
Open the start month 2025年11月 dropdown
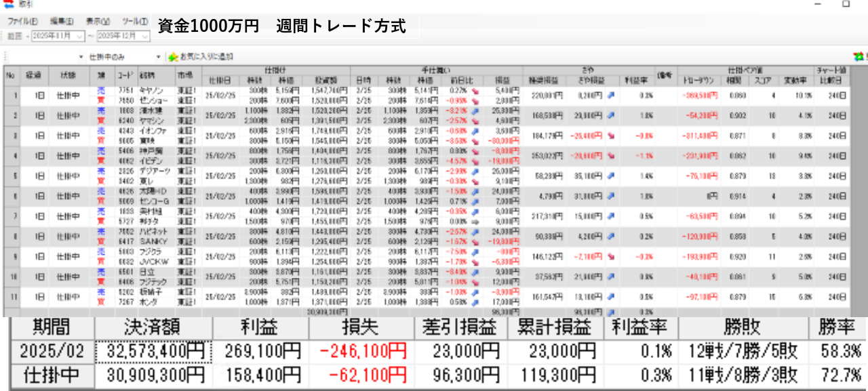[x=80, y=35]
